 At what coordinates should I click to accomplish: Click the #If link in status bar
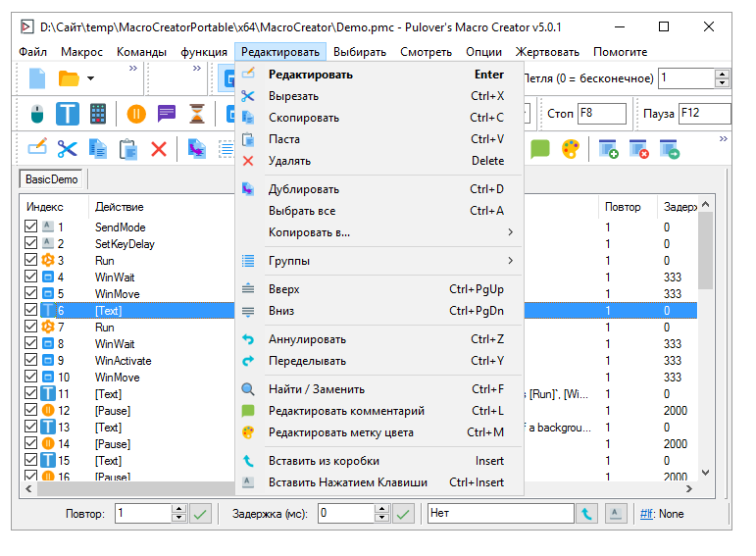pos(647,514)
